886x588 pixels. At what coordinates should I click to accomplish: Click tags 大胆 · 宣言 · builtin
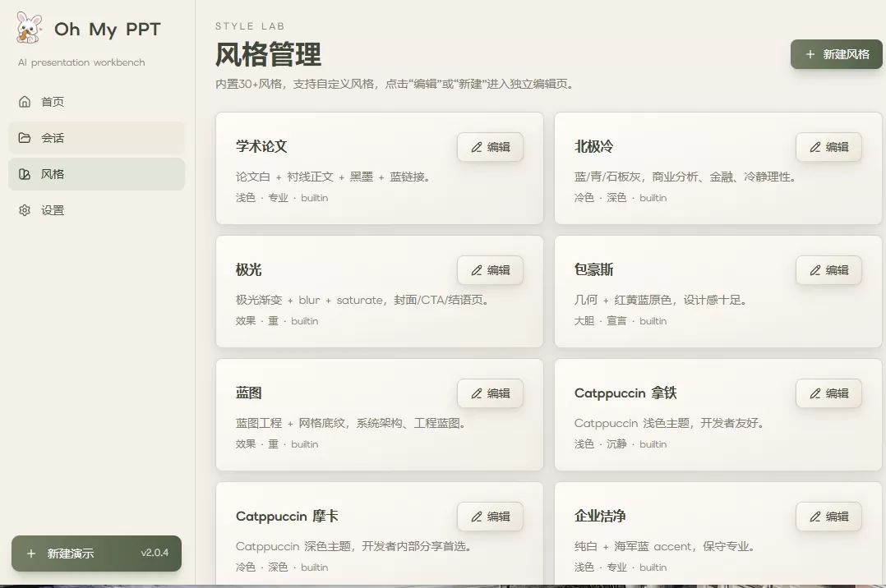click(x=621, y=321)
